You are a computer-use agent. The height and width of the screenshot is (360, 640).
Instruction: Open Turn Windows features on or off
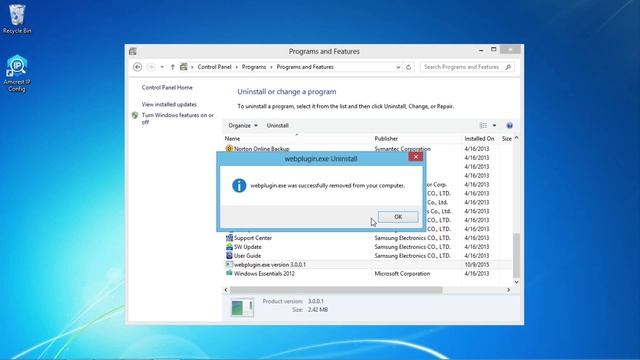(x=178, y=118)
